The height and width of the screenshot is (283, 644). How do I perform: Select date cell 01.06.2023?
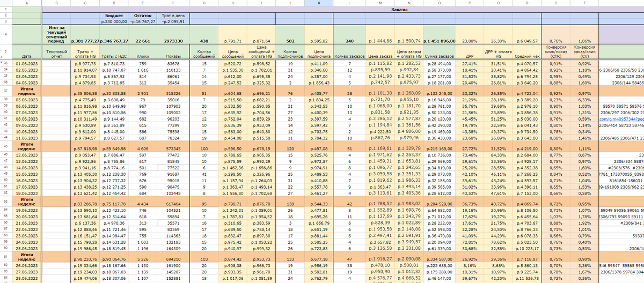pyautogui.click(x=26, y=64)
